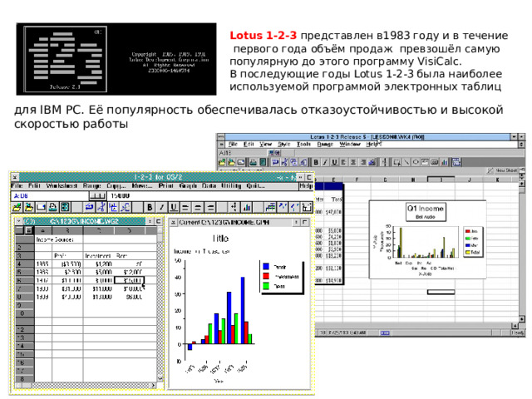532x399 pixels.
Task: Click the print preview icon in 1-2-3 for OS/2 toolbar
Action: 65,207
